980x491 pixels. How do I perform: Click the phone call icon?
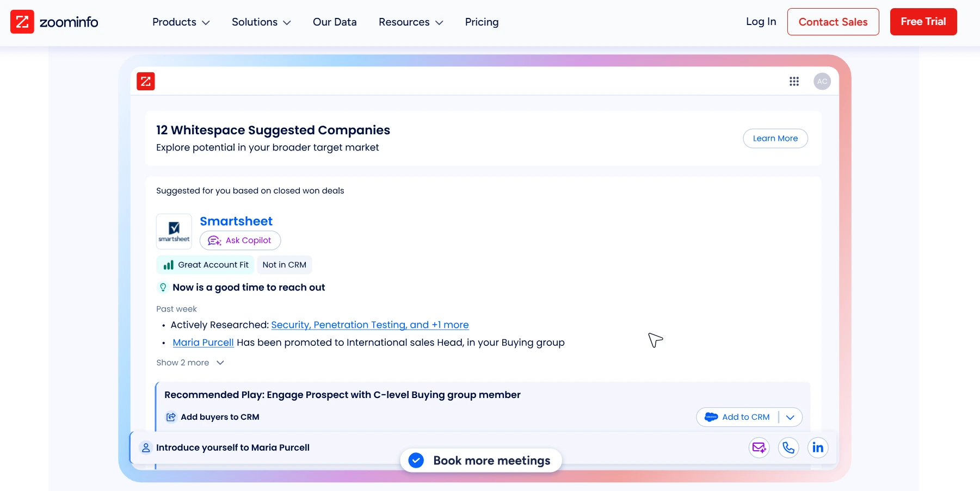click(x=788, y=448)
